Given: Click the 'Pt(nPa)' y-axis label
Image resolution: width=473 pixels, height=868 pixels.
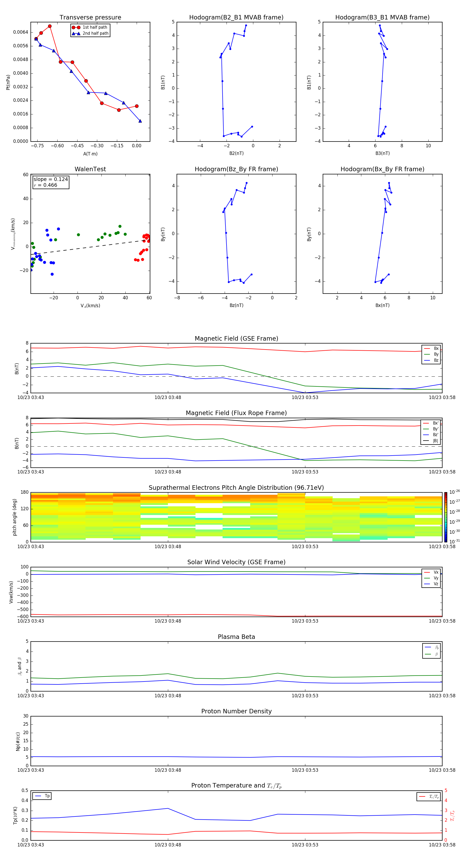Looking at the screenshot, I should 8,82.
